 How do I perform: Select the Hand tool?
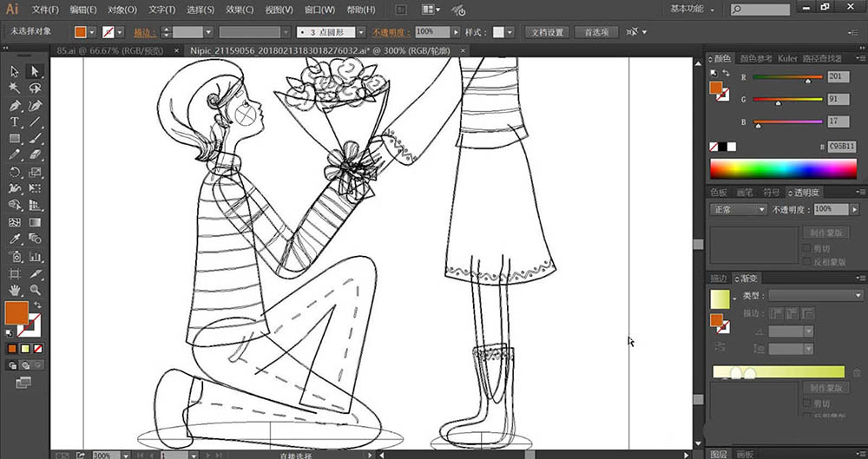(x=15, y=290)
